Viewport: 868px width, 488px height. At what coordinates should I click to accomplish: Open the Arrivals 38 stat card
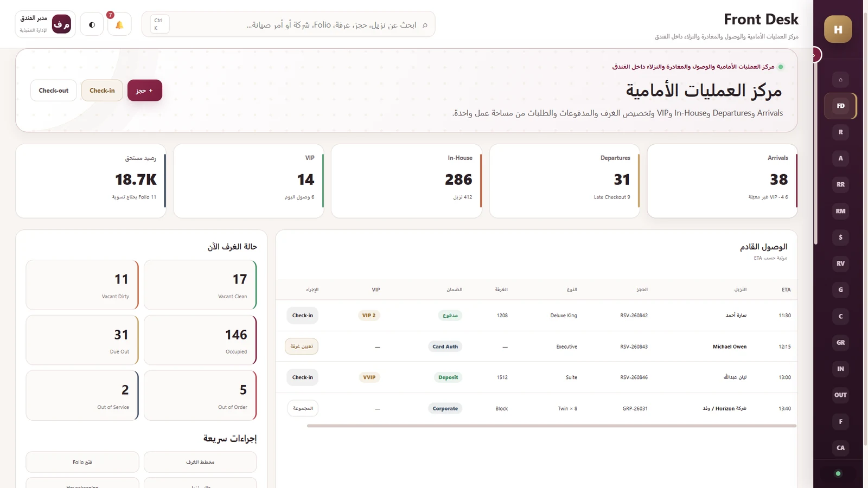[x=722, y=181]
